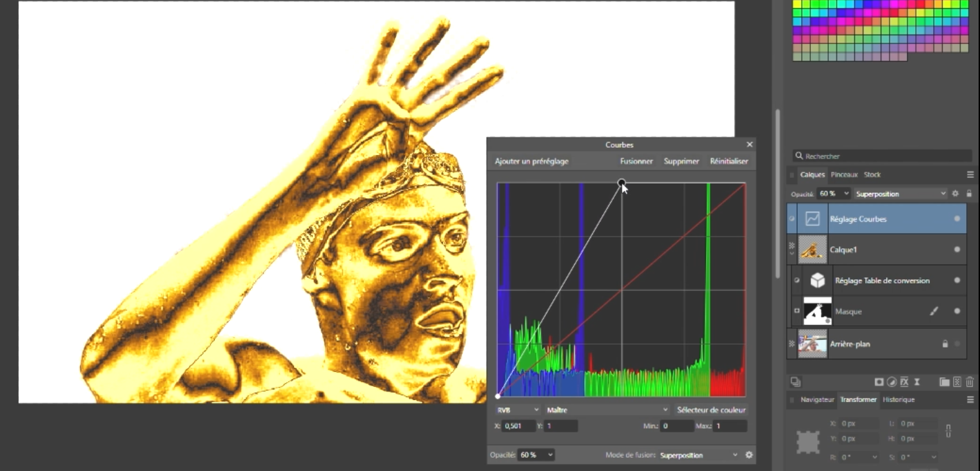This screenshot has height=471, width=980.
Task: Click the live filters hourglass icon
Action: click(x=917, y=382)
